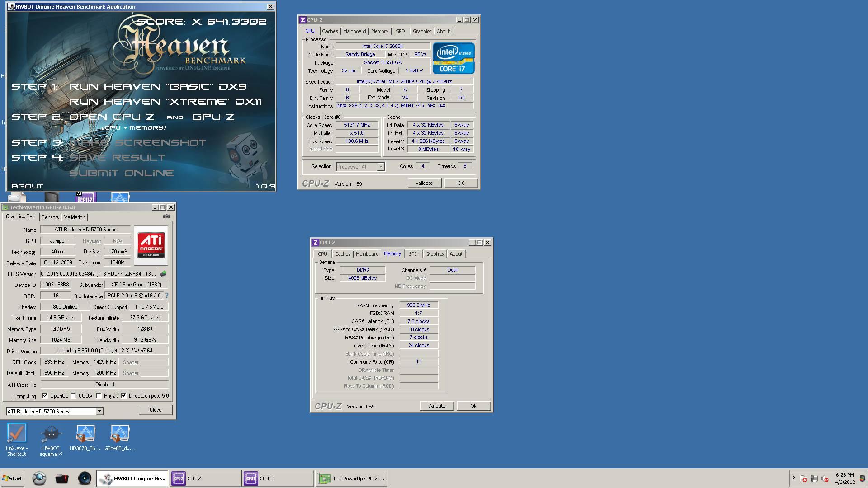This screenshot has width=868, height=488.
Task: Open the Graphics tab in top CPU-Z window
Action: pos(422,31)
